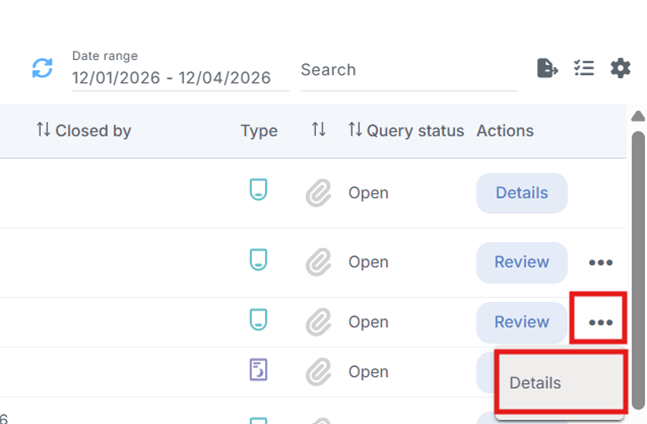The image size is (647, 424).
Task: Click the paperclip attachment in first row
Action: pos(318,193)
